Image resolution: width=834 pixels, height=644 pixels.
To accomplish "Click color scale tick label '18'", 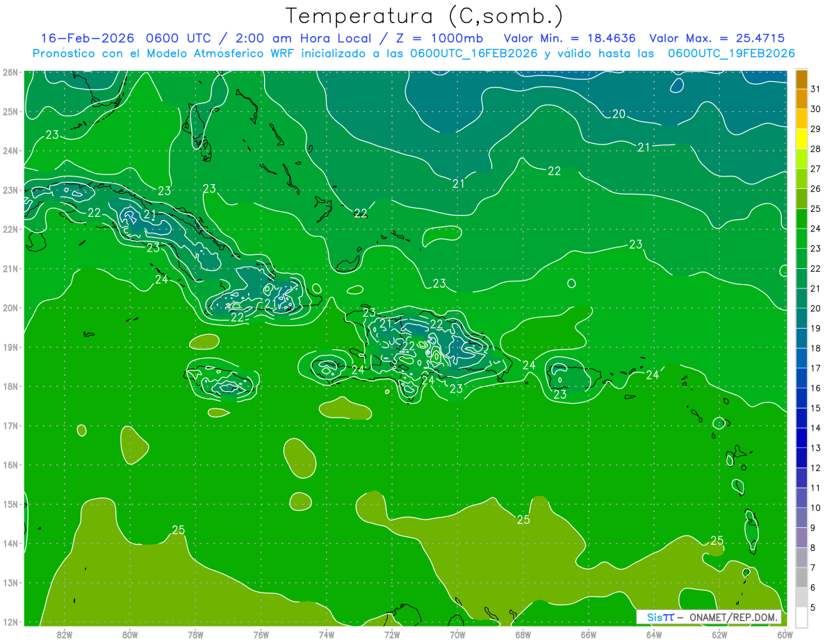I will click(815, 348).
